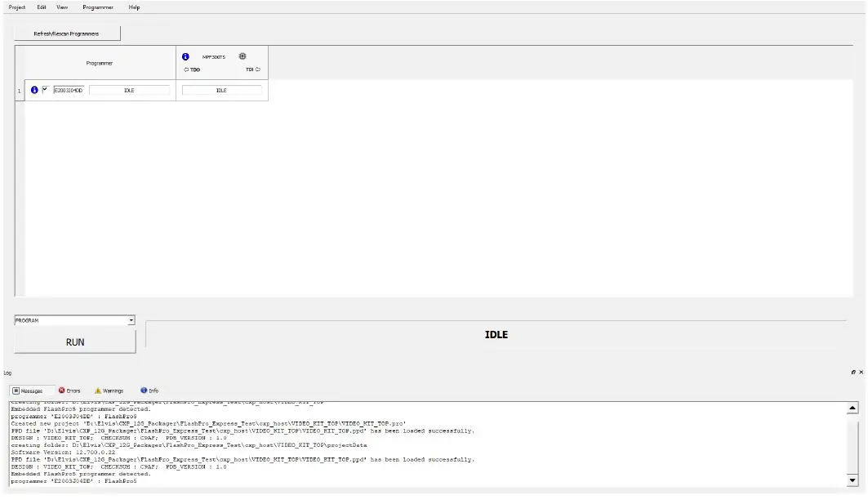Open the View menu
Screen dimensions: 868x500
[x=62, y=7]
